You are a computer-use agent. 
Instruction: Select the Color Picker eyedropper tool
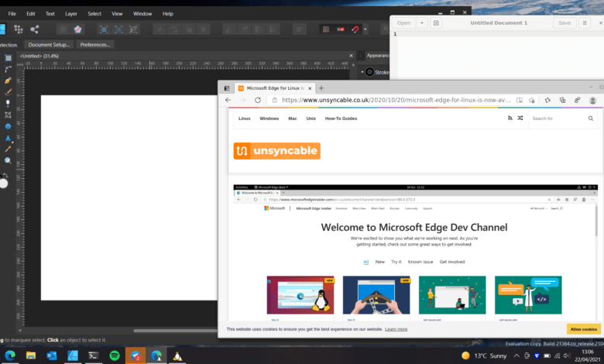click(x=8, y=149)
